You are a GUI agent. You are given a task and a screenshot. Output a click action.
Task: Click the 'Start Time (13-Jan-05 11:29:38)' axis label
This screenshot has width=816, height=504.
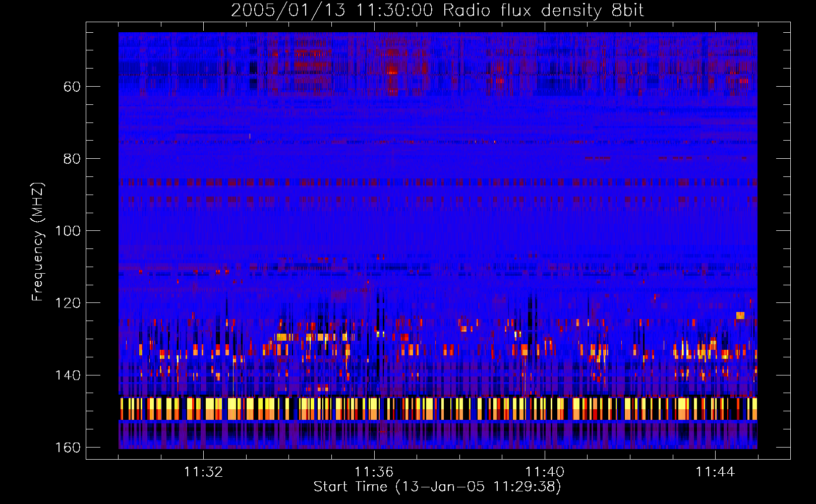coord(437,487)
